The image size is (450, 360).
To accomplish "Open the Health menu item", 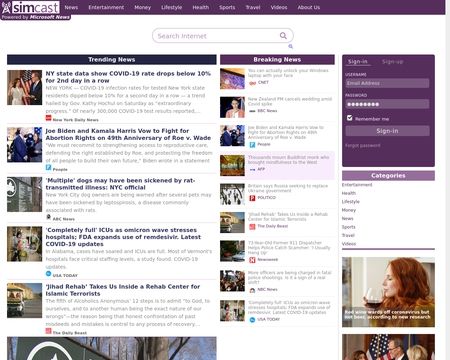I will (201, 7).
